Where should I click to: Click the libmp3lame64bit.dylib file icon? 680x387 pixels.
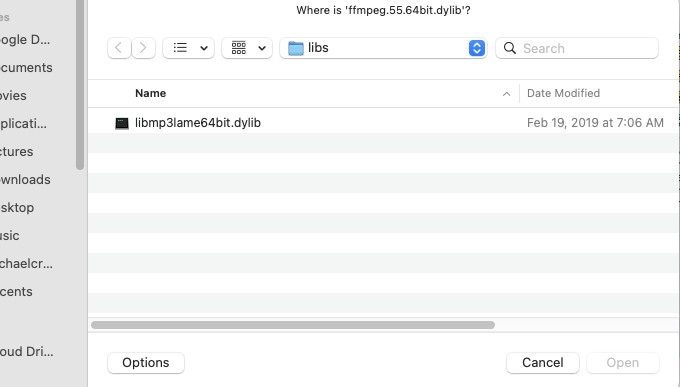pos(122,123)
